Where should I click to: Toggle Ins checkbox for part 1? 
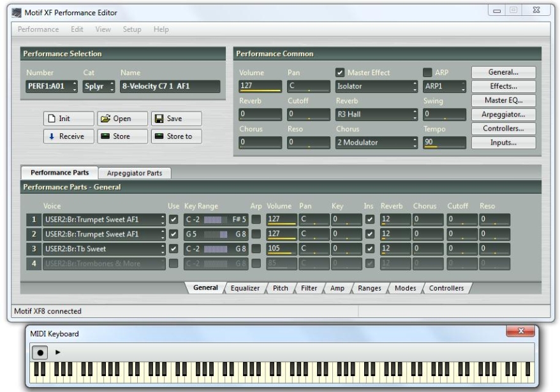point(370,219)
